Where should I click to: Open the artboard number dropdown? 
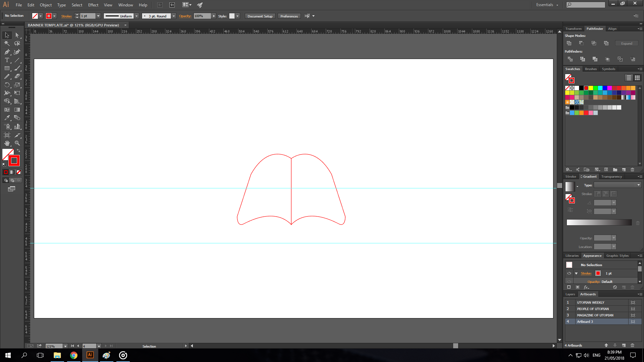tap(99, 346)
